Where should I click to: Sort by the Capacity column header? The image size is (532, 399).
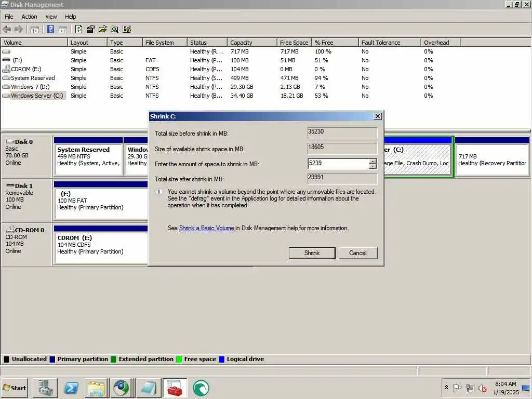tap(252, 43)
